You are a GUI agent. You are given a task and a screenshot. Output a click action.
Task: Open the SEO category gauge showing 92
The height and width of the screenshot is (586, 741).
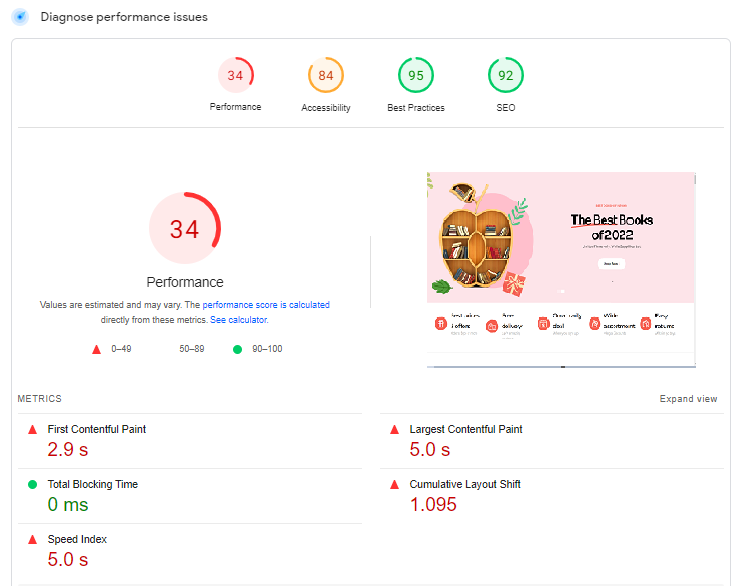505,75
